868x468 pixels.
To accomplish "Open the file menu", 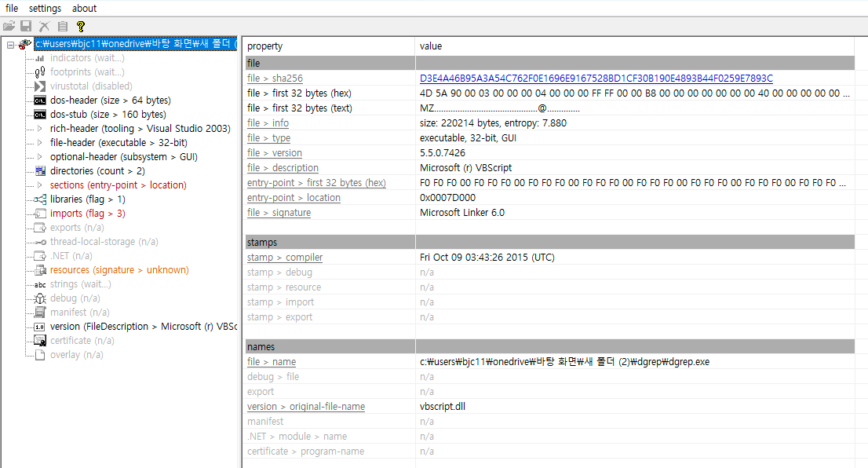I will pos(12,8).
